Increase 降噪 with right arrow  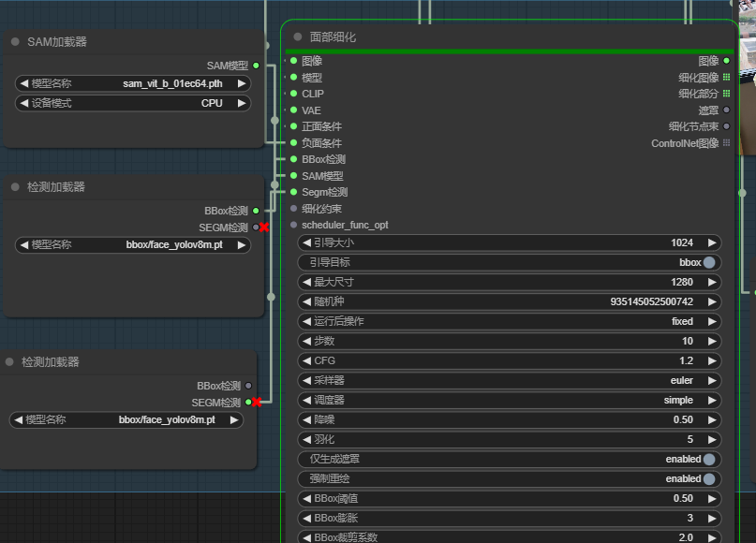[x=712, y=419]
